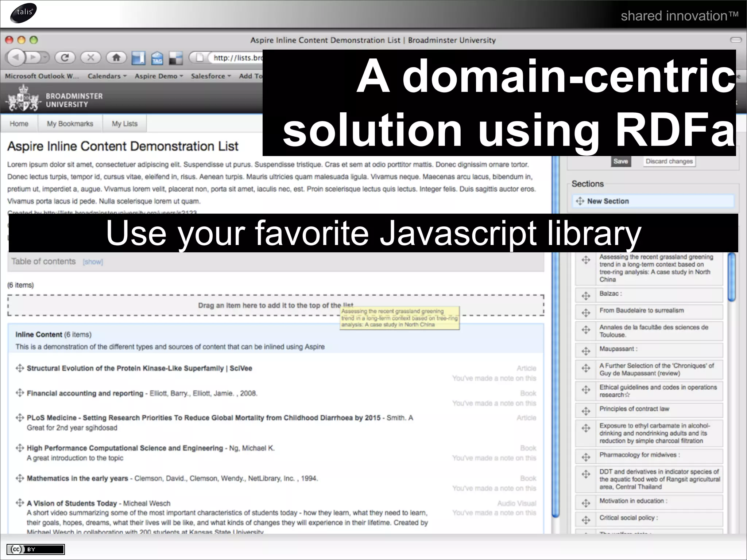Open PLoS Medicine Setting Research Priorities title
747x560 pixels.
coord(204,418)
